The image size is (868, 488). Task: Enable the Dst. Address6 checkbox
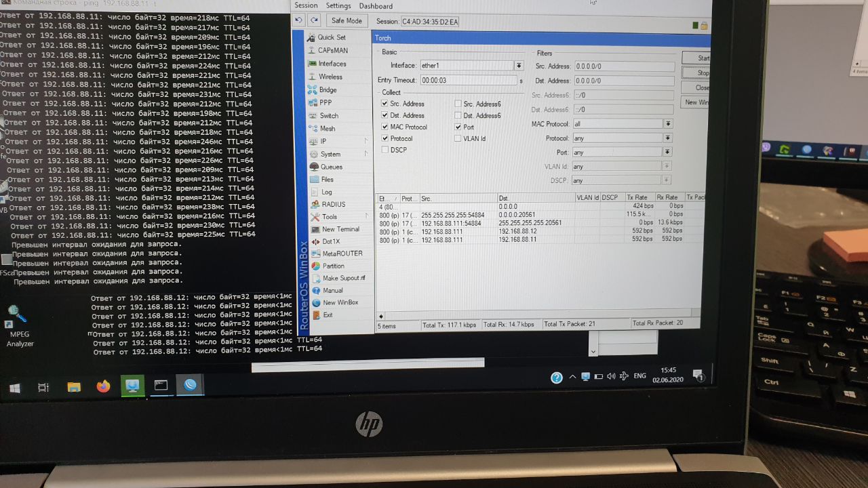point(458,115)
